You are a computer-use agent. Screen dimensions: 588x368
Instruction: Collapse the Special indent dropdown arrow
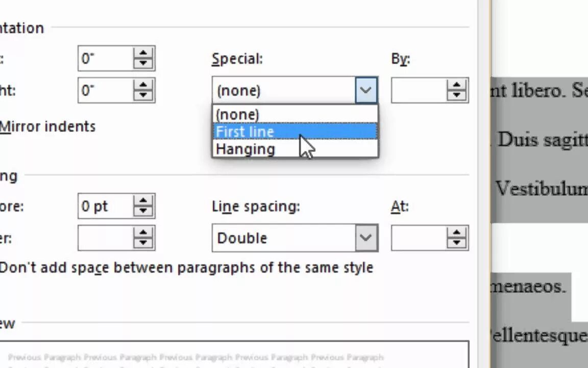point(366,90)
